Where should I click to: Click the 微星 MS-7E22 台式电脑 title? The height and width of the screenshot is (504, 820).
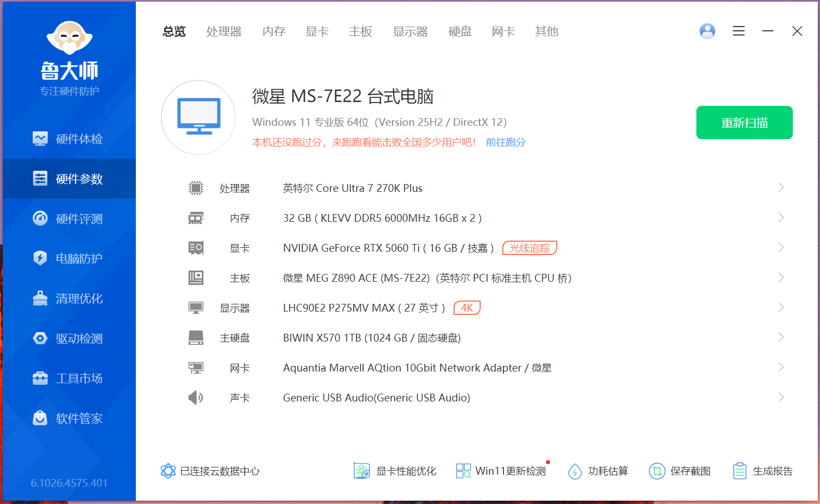(343, 96)
